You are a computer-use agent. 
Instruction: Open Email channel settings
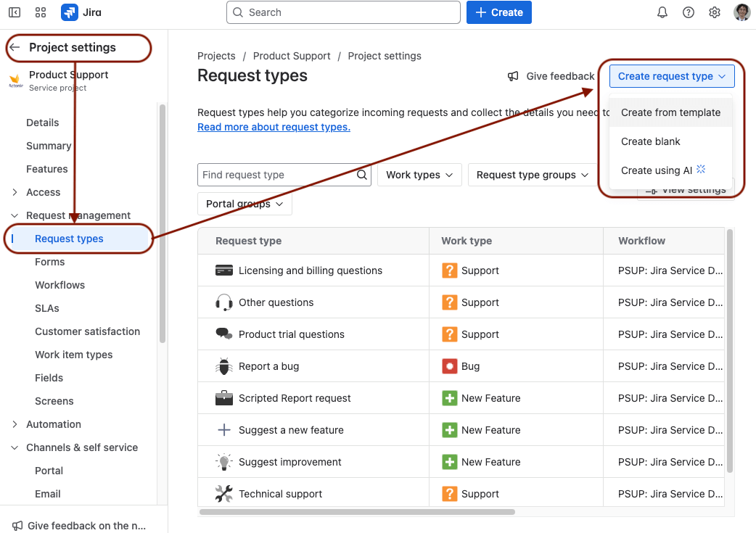pos(48,494)
